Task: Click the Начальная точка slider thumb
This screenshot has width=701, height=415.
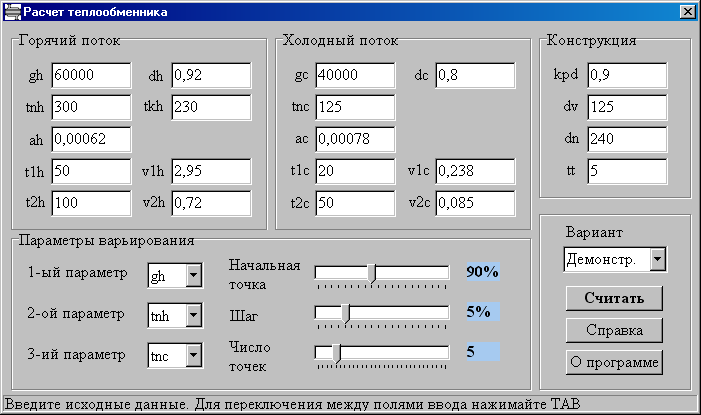Action: point(372,273)
